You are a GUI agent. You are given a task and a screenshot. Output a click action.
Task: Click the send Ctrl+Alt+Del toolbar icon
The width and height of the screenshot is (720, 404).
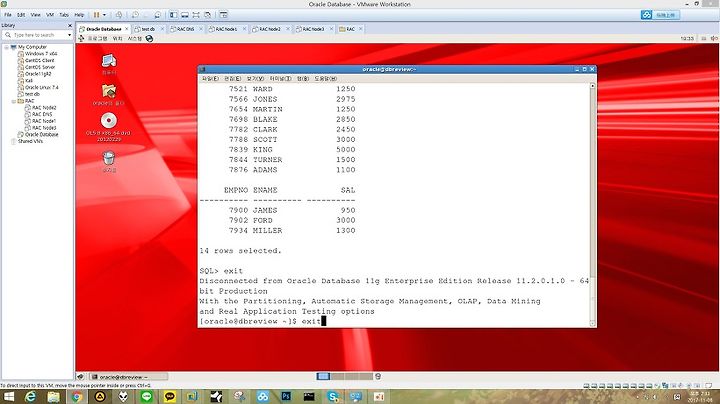(119, 15)
